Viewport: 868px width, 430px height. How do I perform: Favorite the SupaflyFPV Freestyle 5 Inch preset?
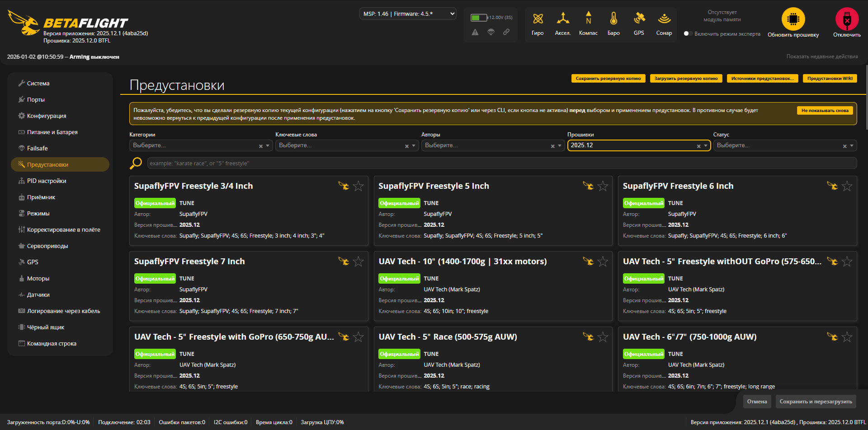click(603, 186)
